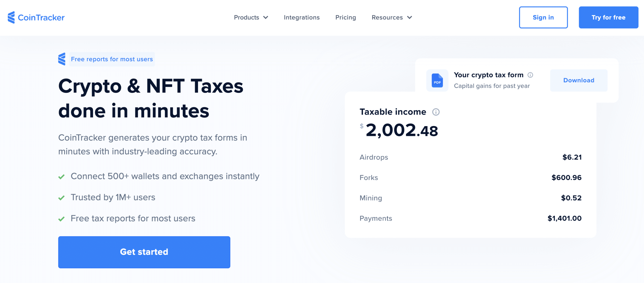Click the Download button for tax form
644x283 pixels.
coord(578,80)
